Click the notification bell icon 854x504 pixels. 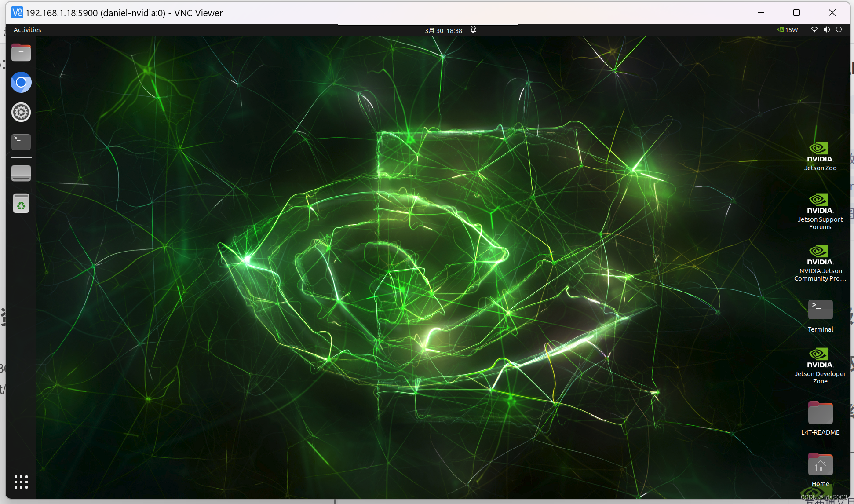click(x=473, y=30)
